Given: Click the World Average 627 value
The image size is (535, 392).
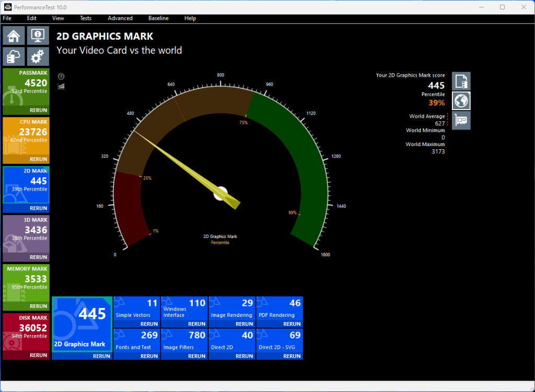Looking at the screenshot, I should (x=440, y=123).
